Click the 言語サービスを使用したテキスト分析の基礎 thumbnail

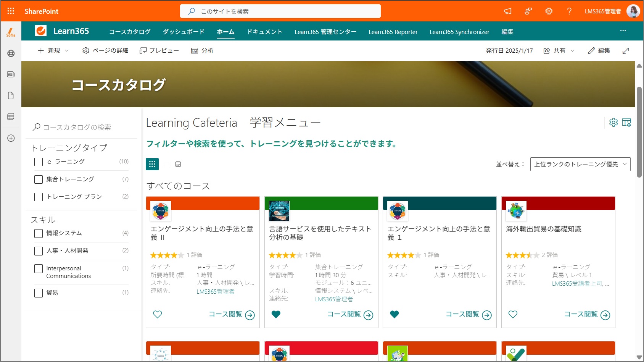(x=279, y=211)
